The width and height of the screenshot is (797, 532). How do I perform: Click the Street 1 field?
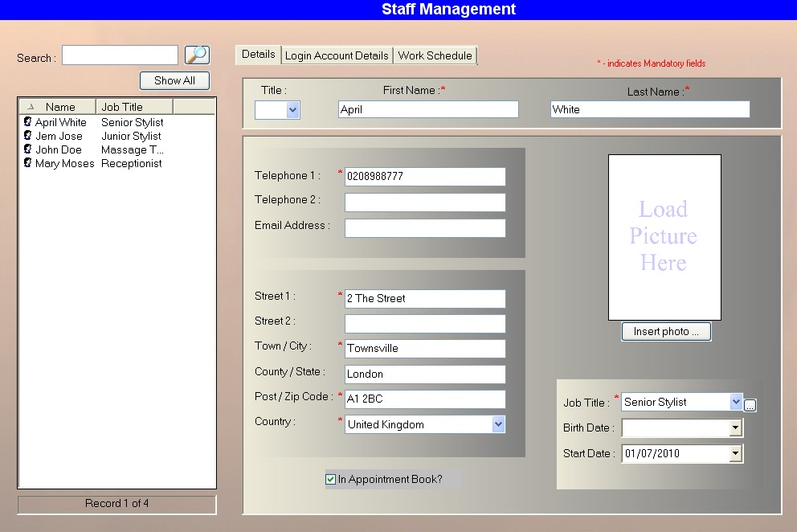(425, 299)
